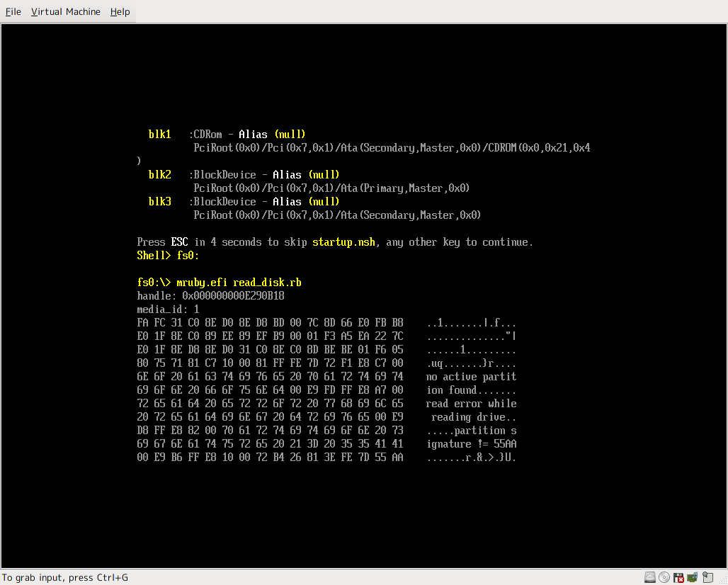Click the mruby.efi read_disk.rb command line

[220, 283]
